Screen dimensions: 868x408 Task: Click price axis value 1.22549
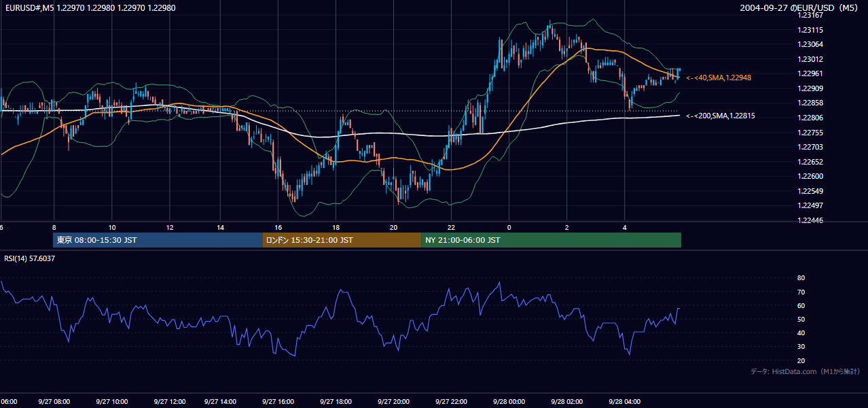[x=810, y=191]
